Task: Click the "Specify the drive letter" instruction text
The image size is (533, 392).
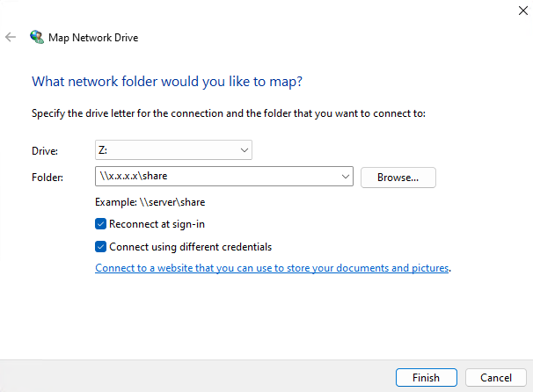Action: click(229, 114)
